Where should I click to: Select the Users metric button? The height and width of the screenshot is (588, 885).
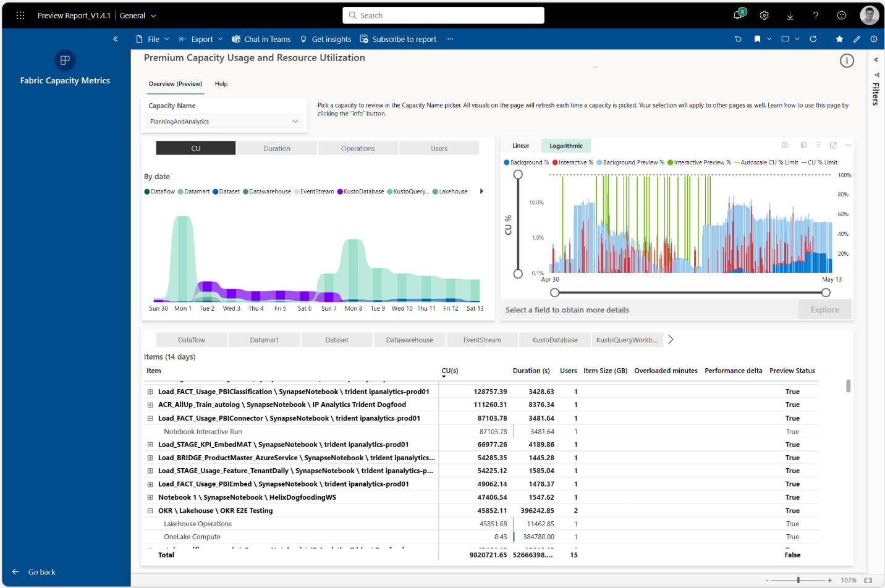point(439,148)
